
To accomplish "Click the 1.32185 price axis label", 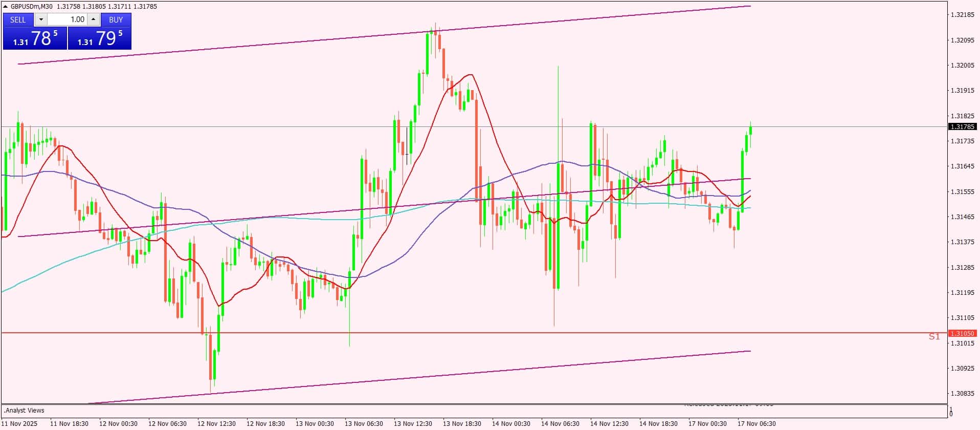I will pyautogui.click(x=962, y=15).
